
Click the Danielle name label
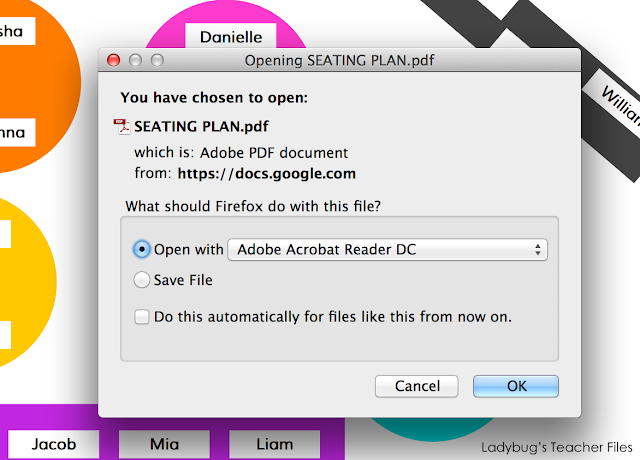coord(231,37)
